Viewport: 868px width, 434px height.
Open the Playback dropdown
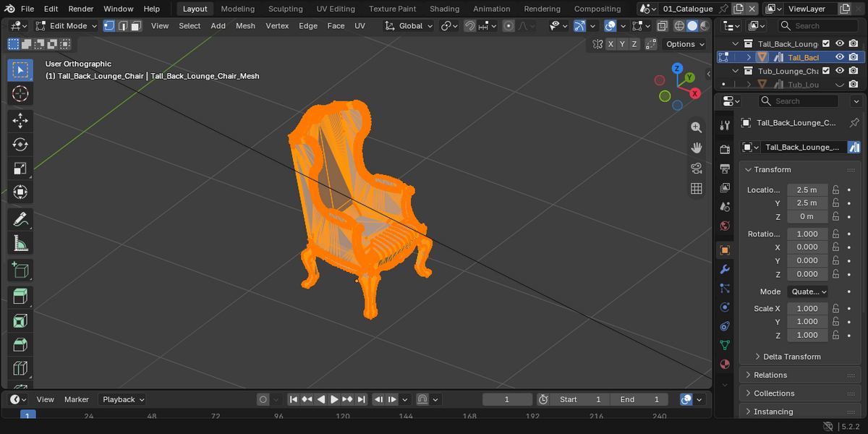coord(123,399)
